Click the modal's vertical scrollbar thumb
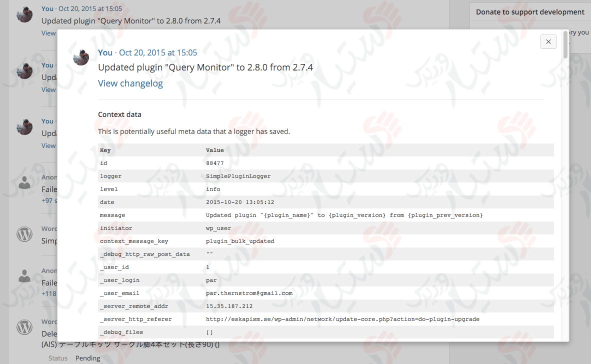This screenshot has height=364, width=591. point(565,45)
